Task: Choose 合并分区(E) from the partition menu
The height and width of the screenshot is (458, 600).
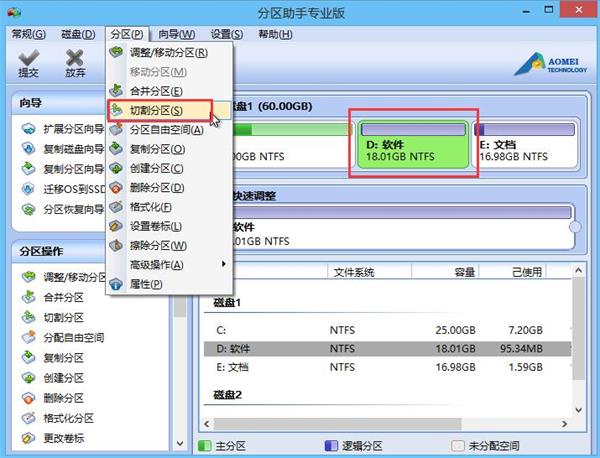Action: point(169,91)
